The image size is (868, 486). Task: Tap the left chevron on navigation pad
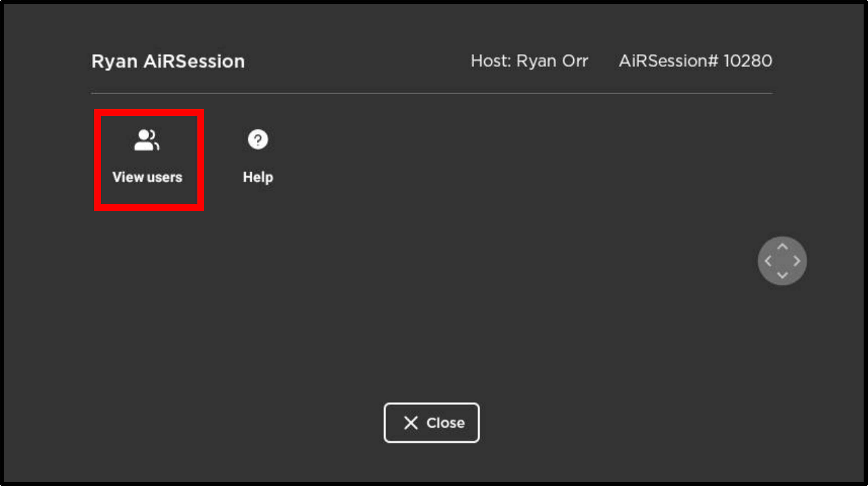pos(768,261)
